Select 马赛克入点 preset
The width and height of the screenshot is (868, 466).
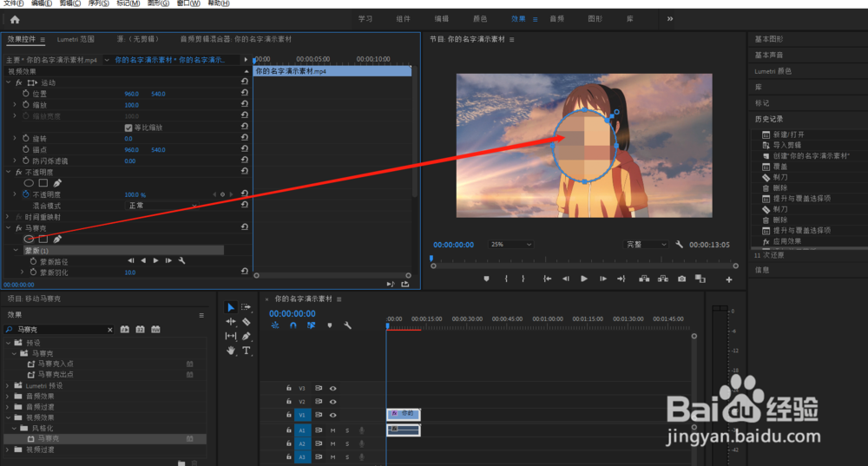pos(56,364)
